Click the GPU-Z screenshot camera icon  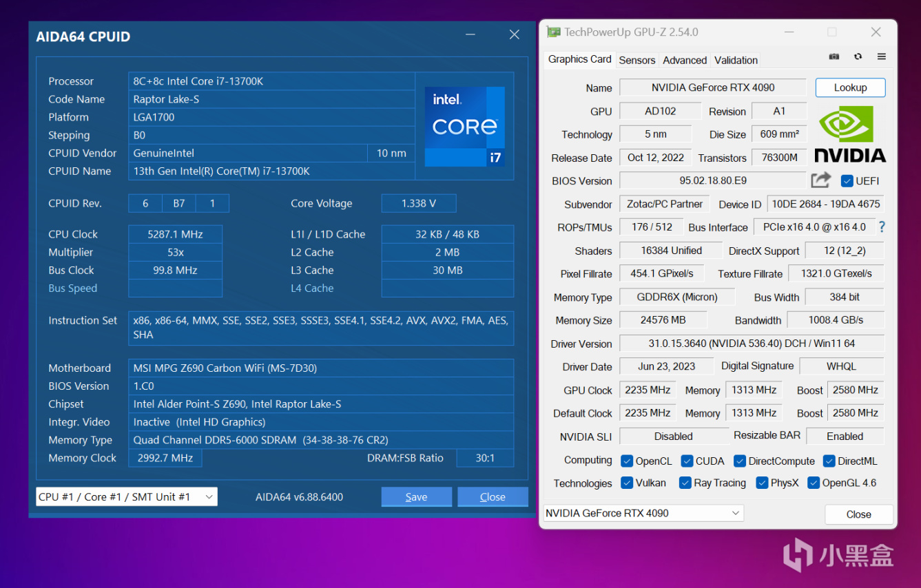click(834, 57)
